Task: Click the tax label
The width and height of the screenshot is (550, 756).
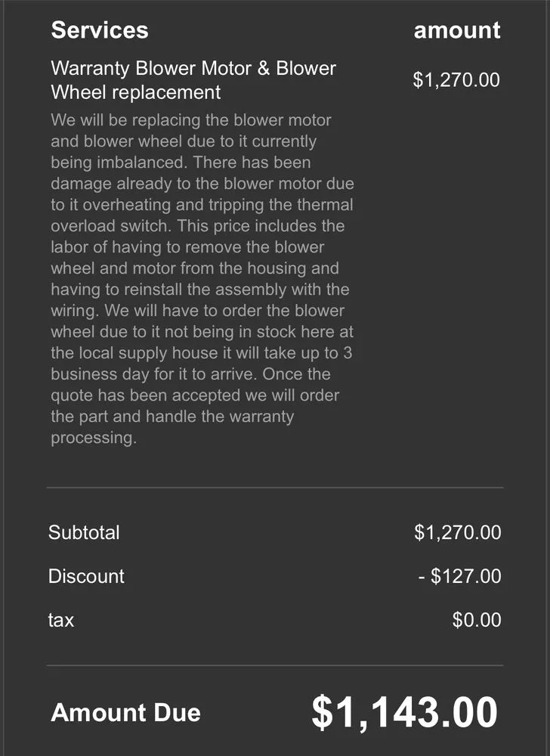Action: tap(61, 620)
